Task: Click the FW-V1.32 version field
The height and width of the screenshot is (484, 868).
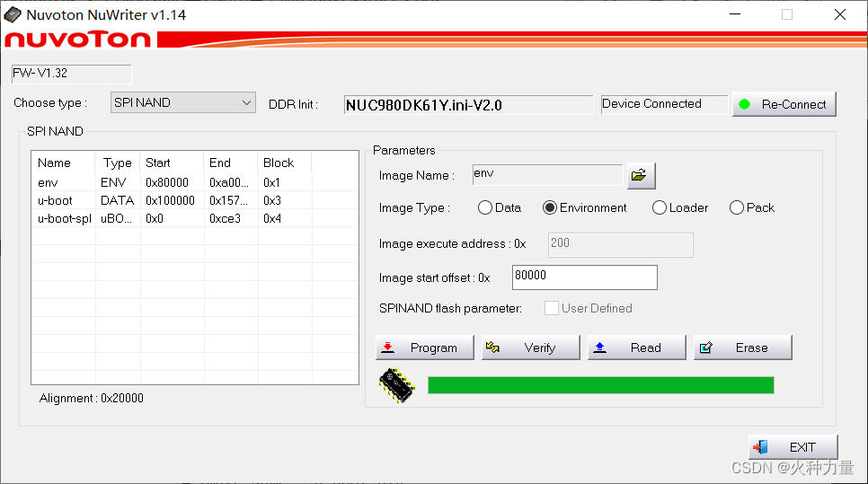Action: [x=71, y=74]
